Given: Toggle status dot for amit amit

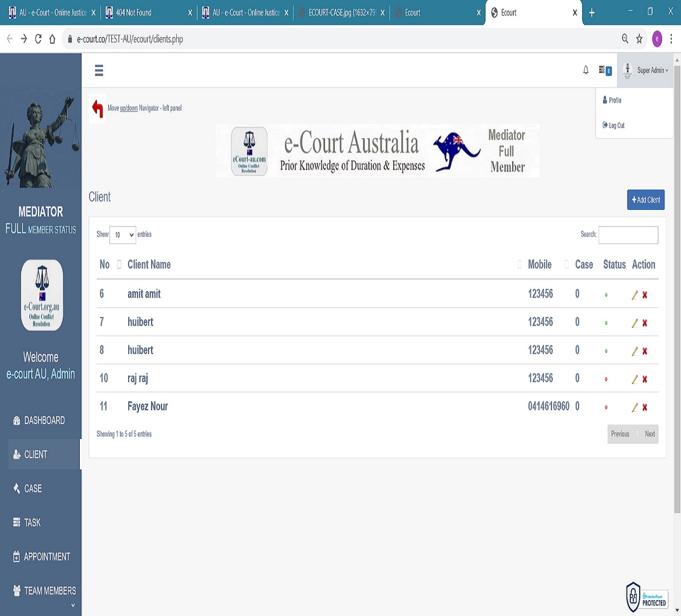Looking at the screenshot, I should [606, 295].
